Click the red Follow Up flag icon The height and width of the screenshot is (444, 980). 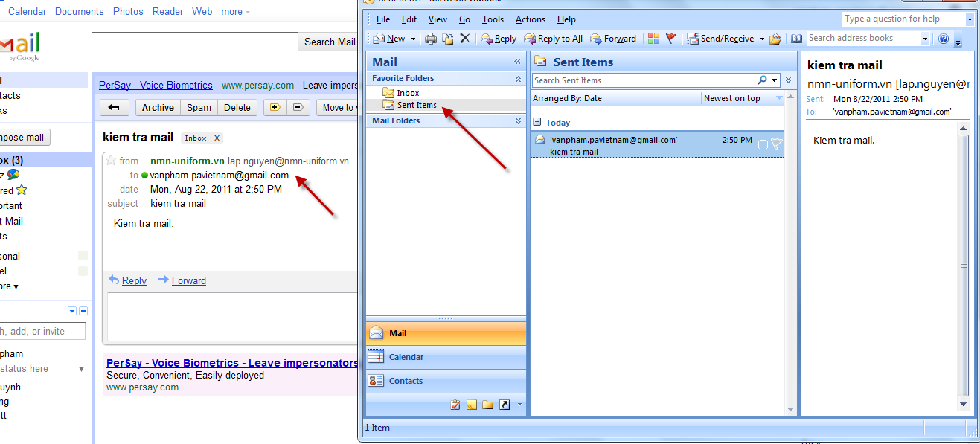click(670, 39)
